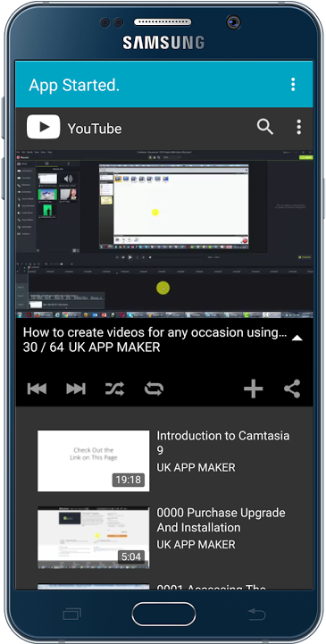
Task: Open the 0000 Purchase Upgrade video thumbnail
Action: tap(93, 537)
